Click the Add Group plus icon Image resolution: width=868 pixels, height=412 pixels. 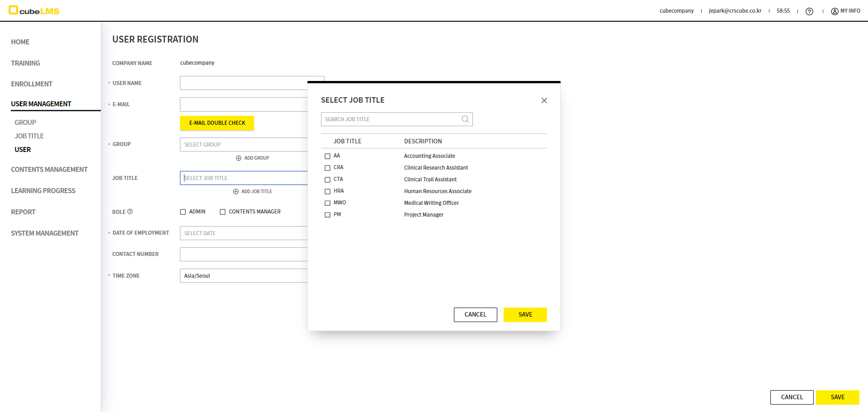pos(238,158)
